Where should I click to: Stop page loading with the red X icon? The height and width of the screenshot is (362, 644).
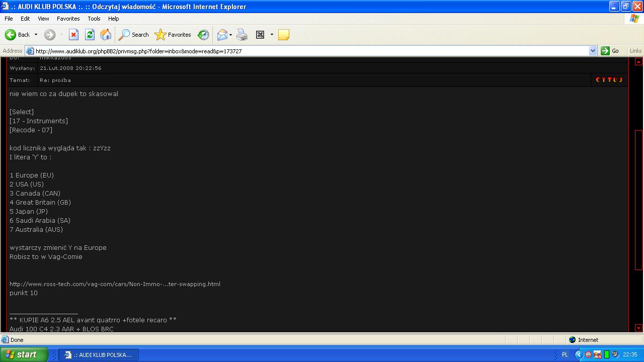pyautogui.click(x=73, y=35)
